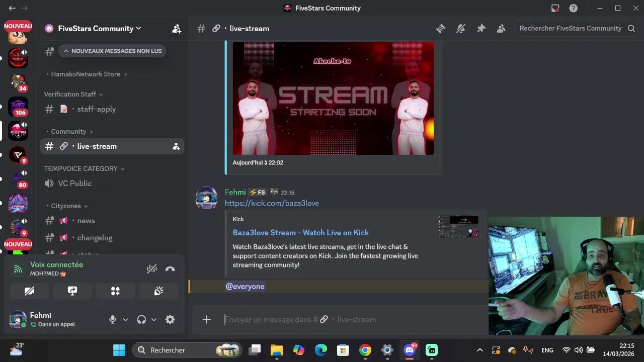This screenshot has width=644, height=362.
Task: Click Fehmi's message avatar
Action: click(206, 198)
